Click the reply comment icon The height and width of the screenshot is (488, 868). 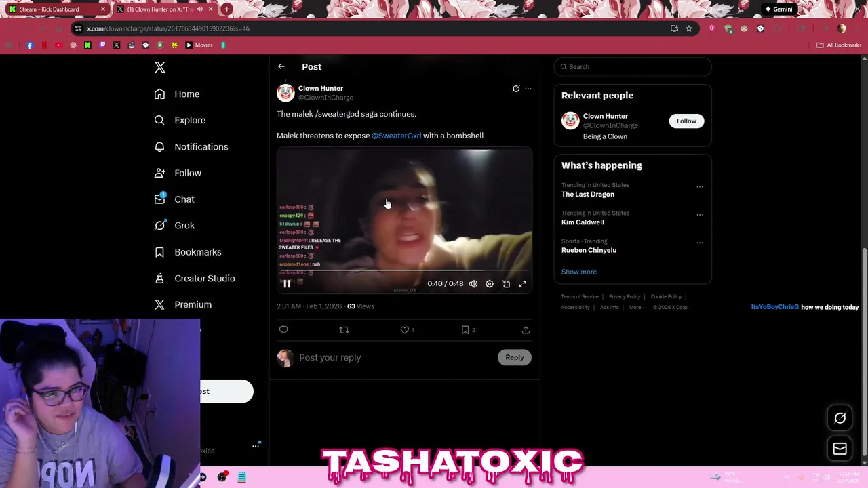tap(283, 330)
